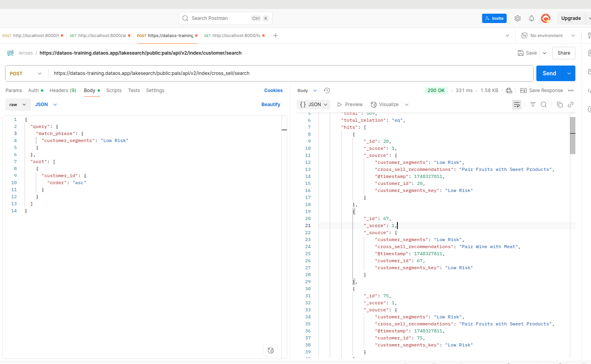Search within the response body
This screenshot has height=364, width=591.
(x=544, y=105)
